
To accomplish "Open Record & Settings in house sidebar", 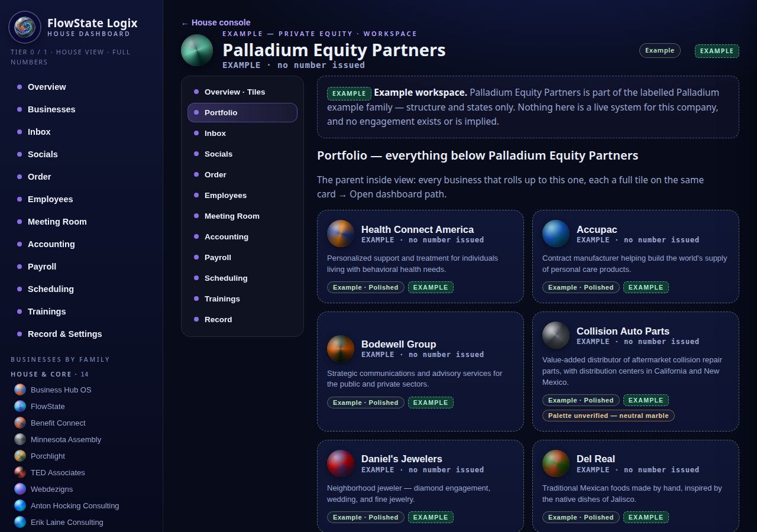I will click(x=81, y=334).
